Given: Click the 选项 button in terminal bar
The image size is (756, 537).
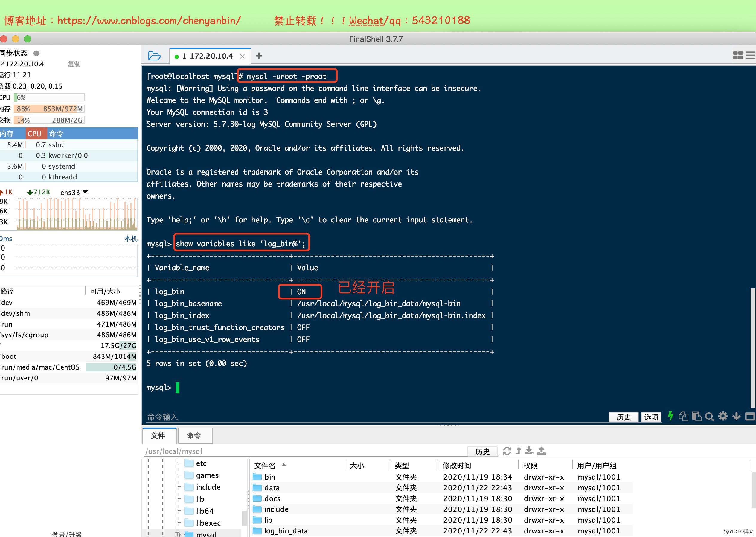Looking at the screenshot, I should coord(651,417).
